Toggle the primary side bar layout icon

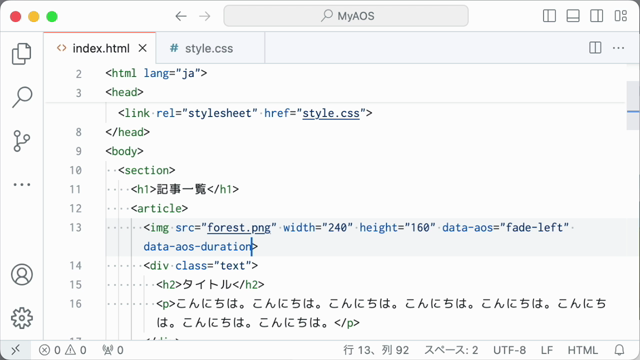pos(549,16)
